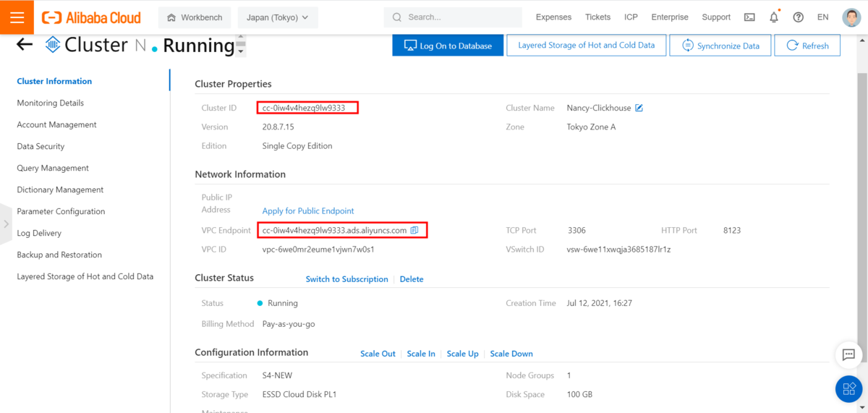Screen dimensions: 868x413
Task: Open the chat feedback bubble
Action: click(848, 355)
